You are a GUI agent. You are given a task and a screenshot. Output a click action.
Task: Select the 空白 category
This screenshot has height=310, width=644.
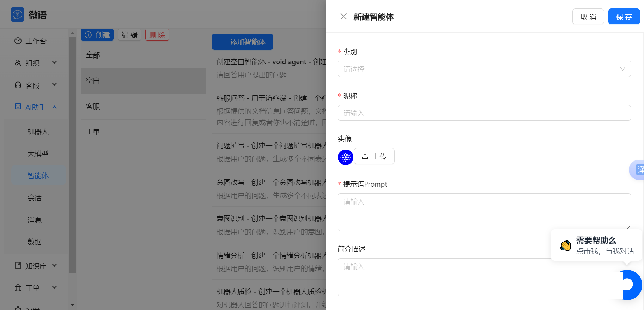[143, 81]
